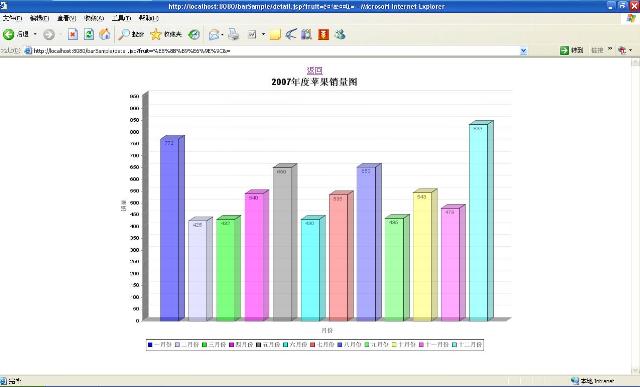Click the Stop loading icon
The height and width of the screenshot is (387, 640).
pos(73,35)
